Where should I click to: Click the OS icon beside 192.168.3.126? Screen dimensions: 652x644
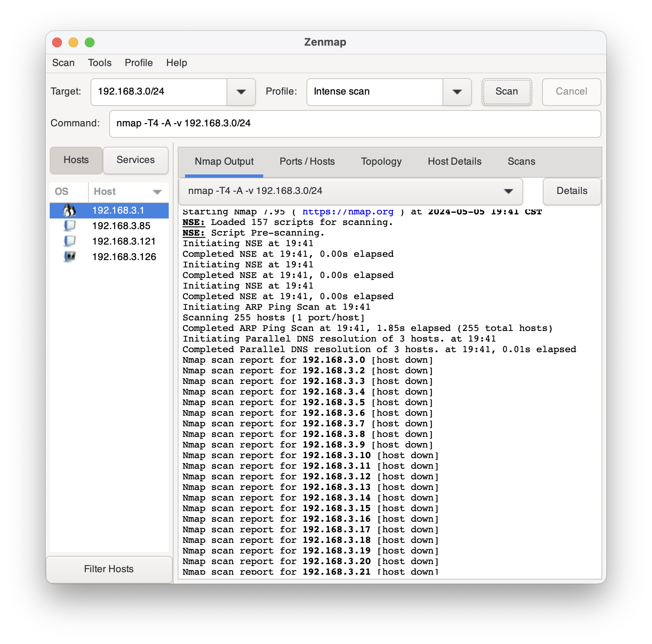coord(70,256)
